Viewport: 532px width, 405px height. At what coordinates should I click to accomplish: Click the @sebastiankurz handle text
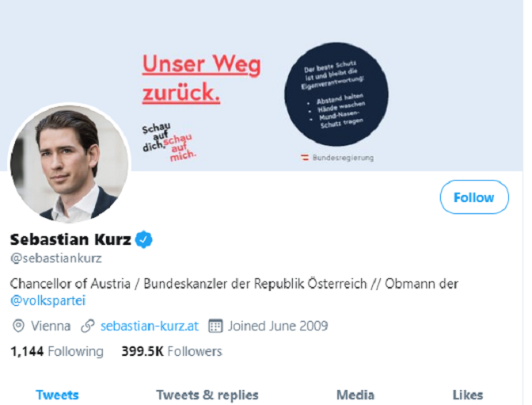[x=55, y=258]
